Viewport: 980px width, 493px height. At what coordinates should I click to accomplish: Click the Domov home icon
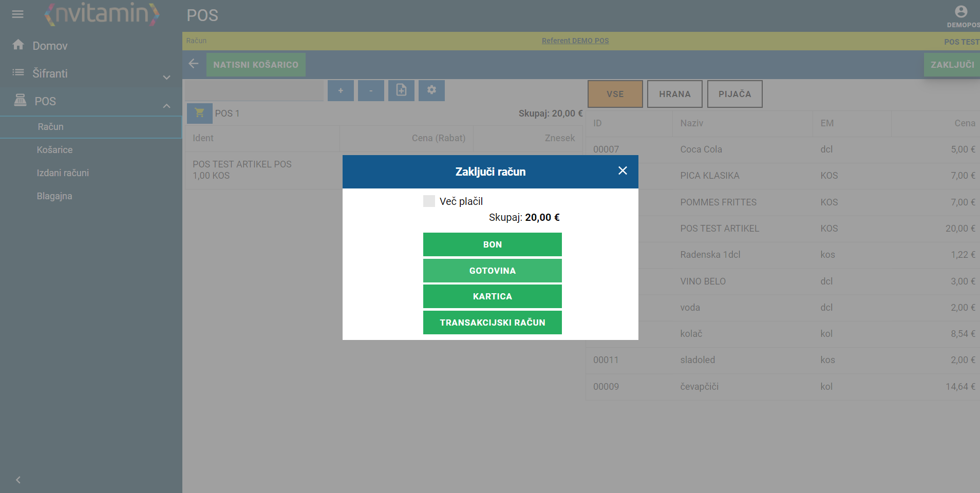[x=18, y=45]
